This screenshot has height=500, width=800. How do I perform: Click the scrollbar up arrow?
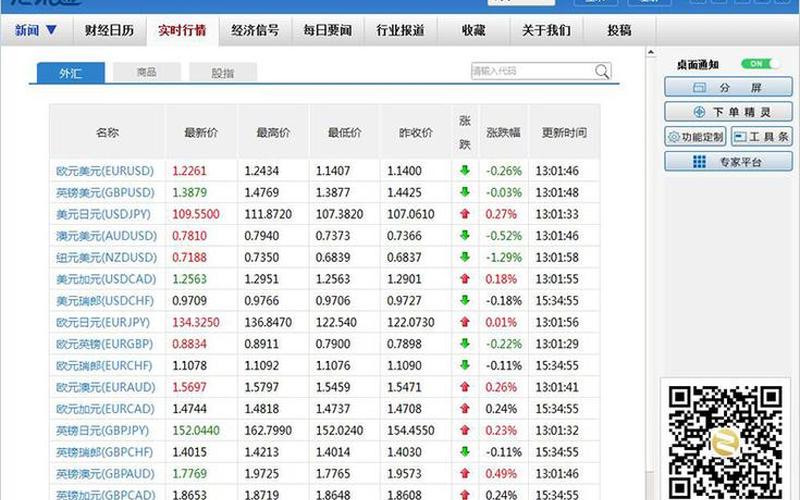coord(651,52)
